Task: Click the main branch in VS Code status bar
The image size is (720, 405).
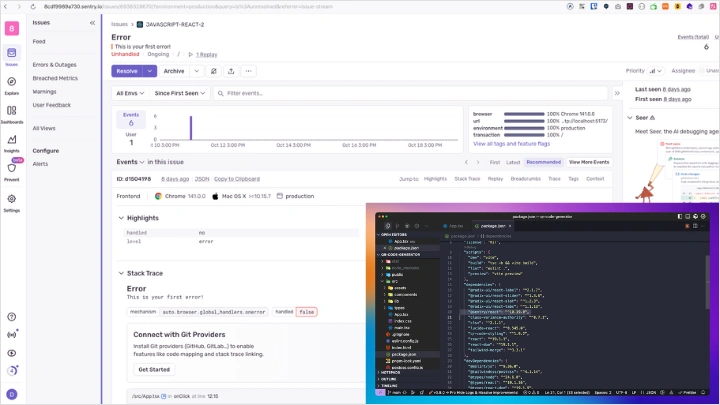Action: (x=394, y=393)
